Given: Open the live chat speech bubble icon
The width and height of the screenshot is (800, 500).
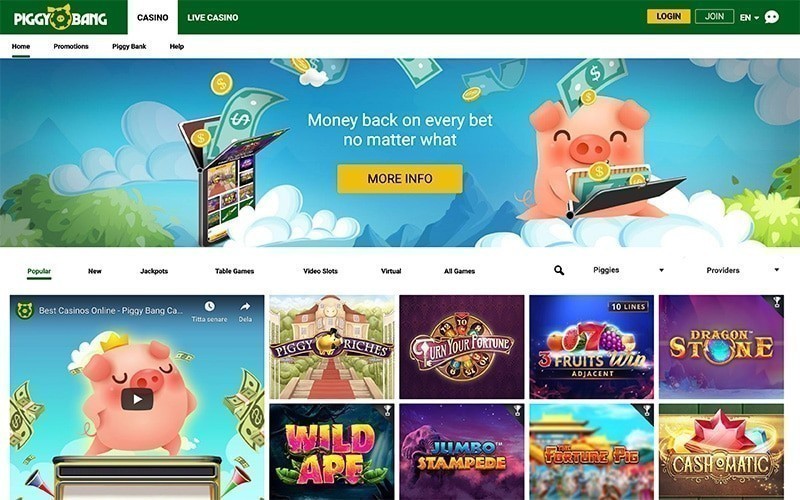Looking at the screenshot, I should pos(771,17).
